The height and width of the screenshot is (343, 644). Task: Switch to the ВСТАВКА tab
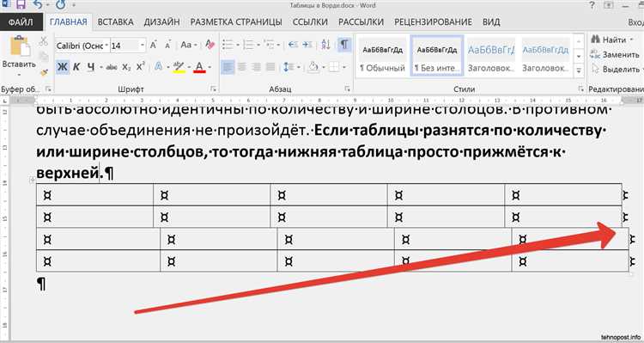pos(115,22)
